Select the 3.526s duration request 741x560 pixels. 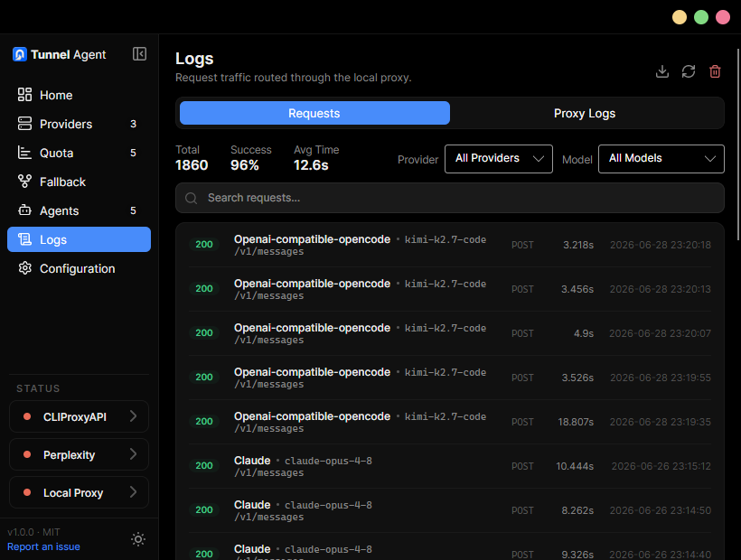pos(450,378)
